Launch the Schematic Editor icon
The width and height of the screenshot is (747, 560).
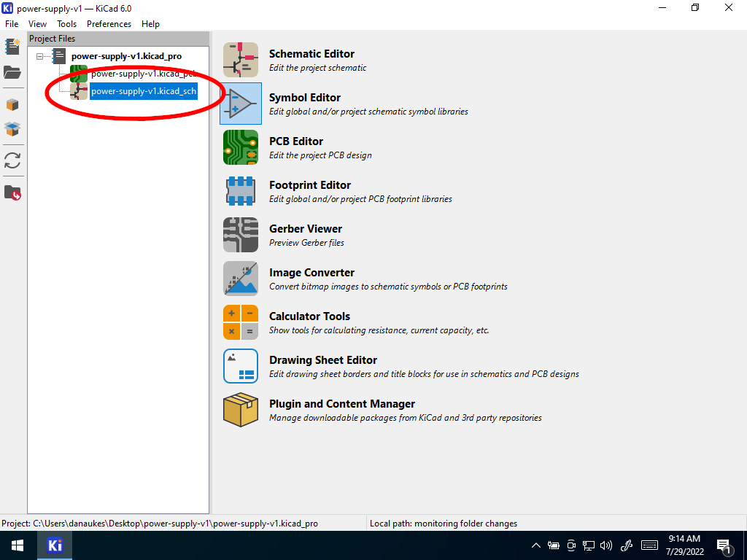click(241, 60)
